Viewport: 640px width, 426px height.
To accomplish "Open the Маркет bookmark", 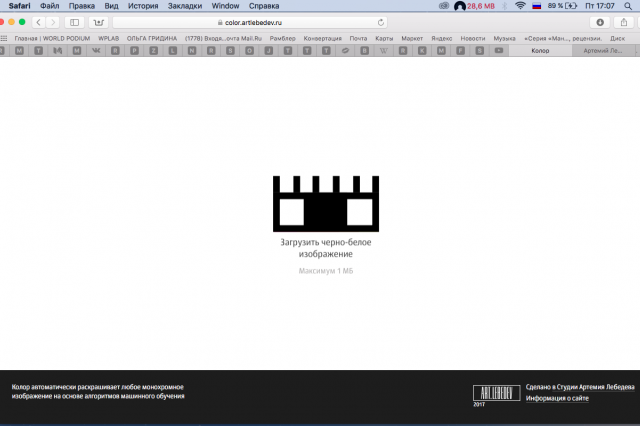I will coord(412,38).
